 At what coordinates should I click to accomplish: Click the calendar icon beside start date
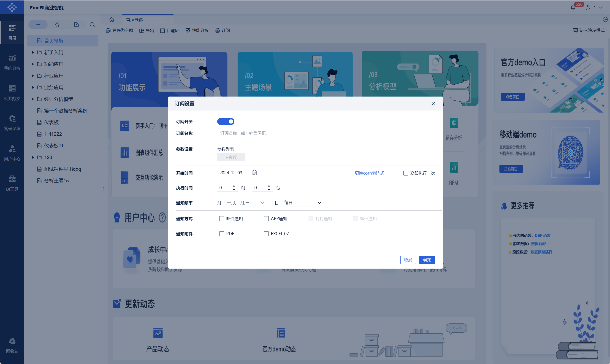click(x=254, y=173)
